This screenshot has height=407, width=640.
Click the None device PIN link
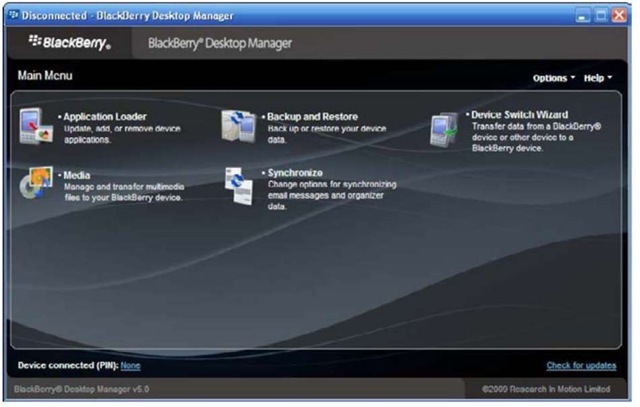pos(130,366)
